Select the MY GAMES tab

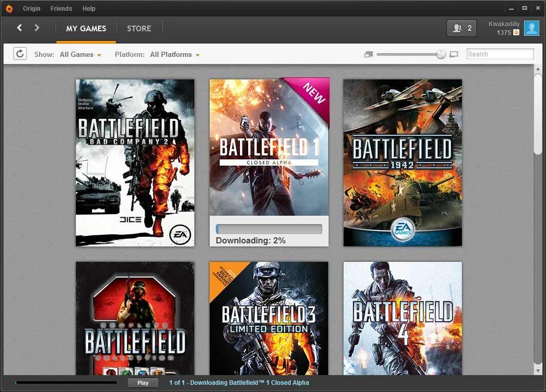(86, 29)
